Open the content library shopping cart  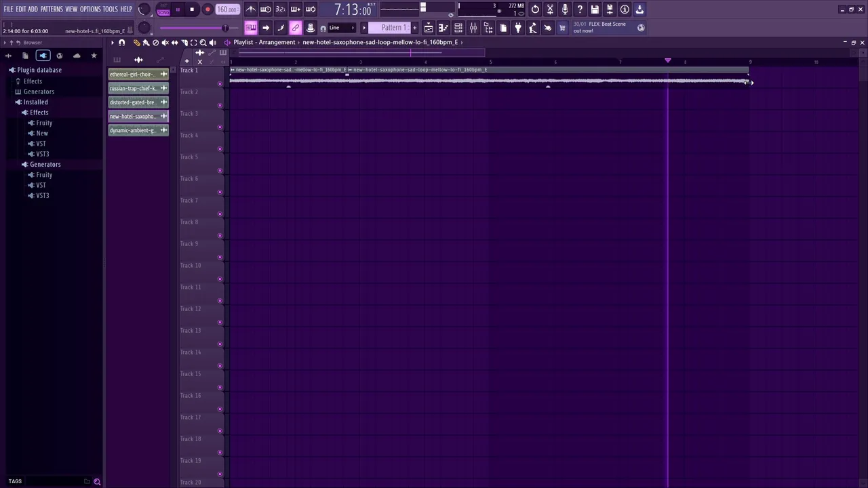click(562, 28)
